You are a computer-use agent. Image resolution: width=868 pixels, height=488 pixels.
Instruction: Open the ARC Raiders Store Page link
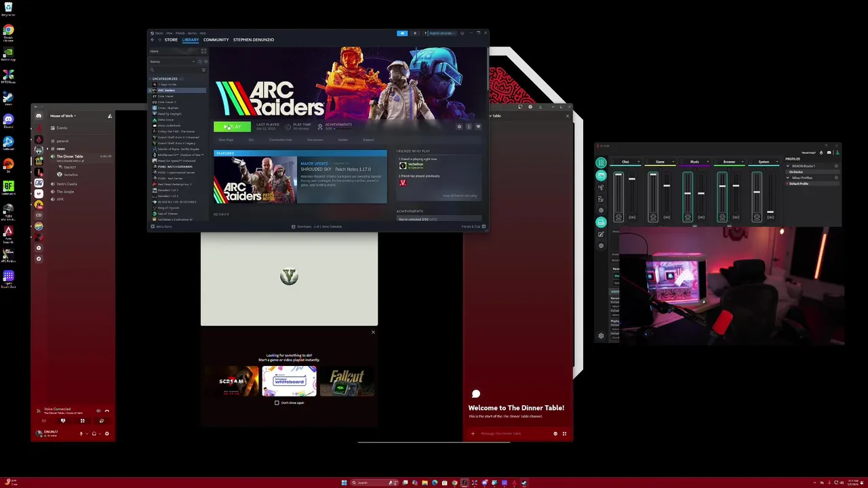pos(226,140)
